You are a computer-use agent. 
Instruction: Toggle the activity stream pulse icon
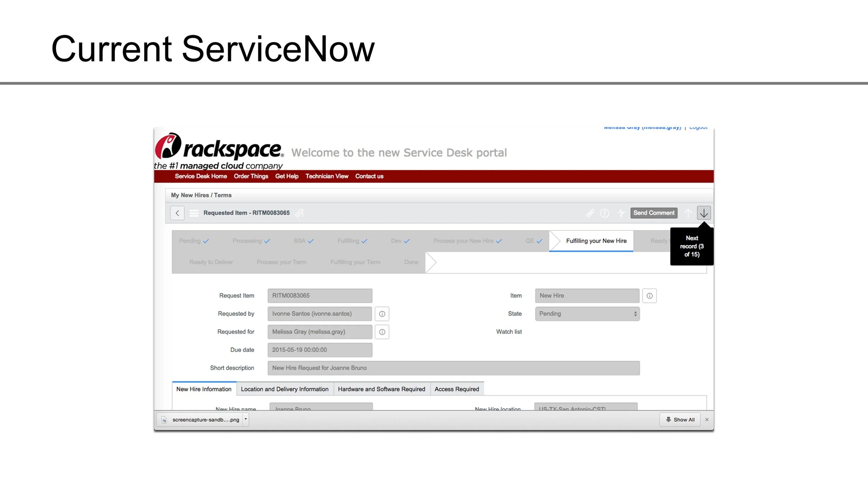click(x=621, y=213)
